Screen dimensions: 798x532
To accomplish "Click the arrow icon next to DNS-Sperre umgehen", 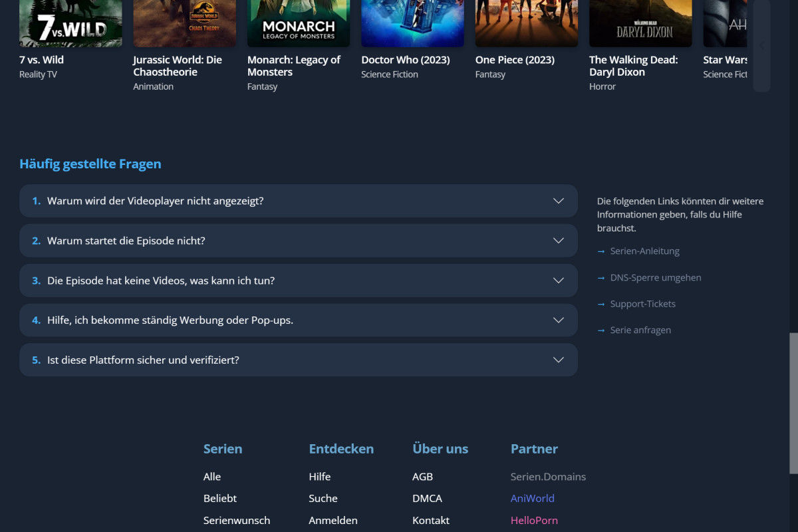I will pyautogui.click(x=601, y=277).
